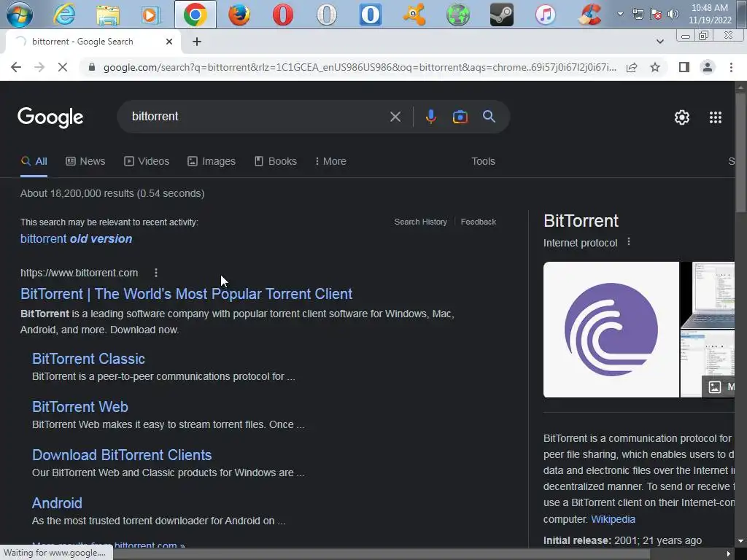Open knowledge panel options menu
This screenshot has height=560, width=747.
pyautogui.click(x=629, y=242)
